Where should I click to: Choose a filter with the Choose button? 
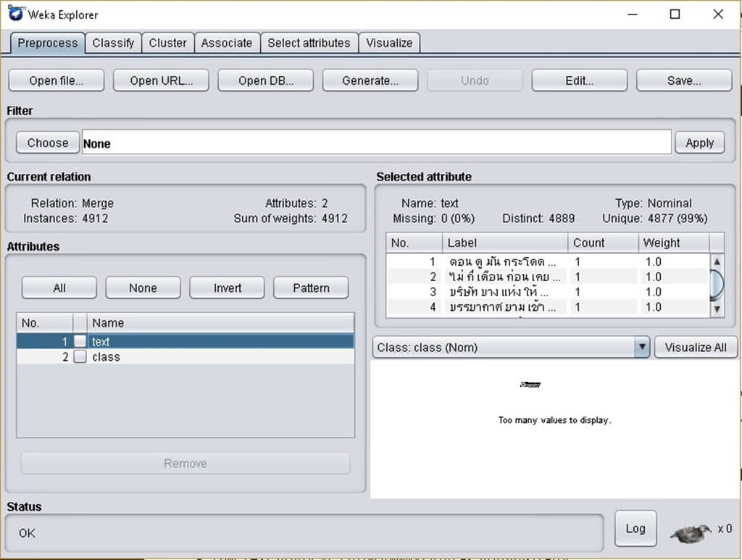tap(48, 143)
